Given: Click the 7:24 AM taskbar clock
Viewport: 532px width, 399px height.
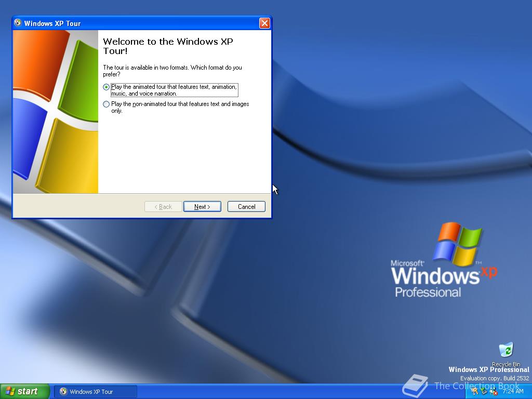Looking at the screenshot, I should [x=513, y=391].
